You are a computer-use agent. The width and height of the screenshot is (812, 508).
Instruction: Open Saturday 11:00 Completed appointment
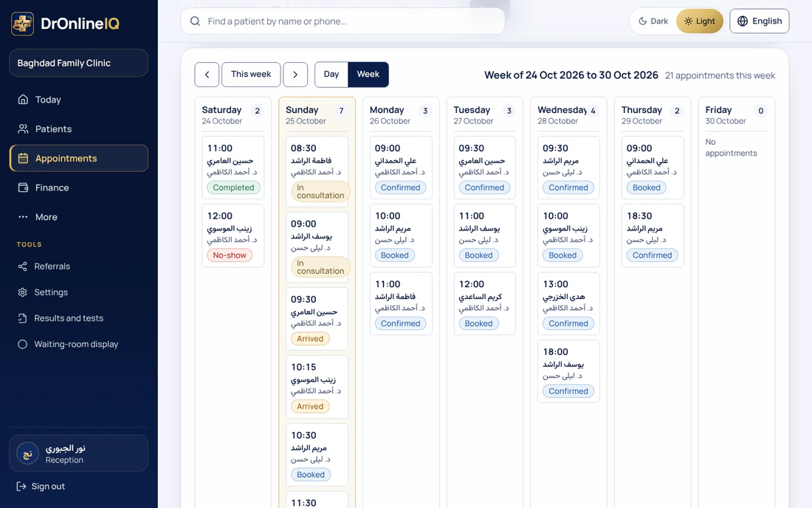(233, 168)
